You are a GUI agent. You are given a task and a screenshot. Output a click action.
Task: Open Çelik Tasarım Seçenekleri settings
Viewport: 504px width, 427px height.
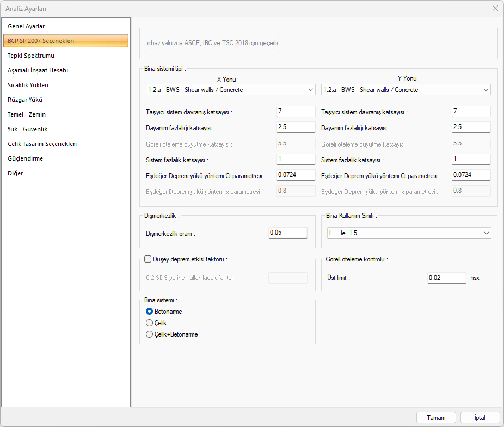coord(42,144)
